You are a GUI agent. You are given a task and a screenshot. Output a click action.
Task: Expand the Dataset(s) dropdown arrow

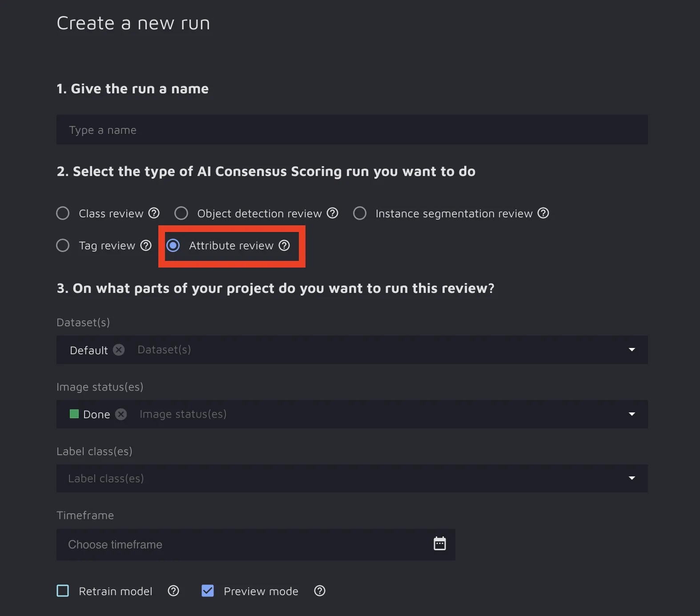(x=632, y=350)
